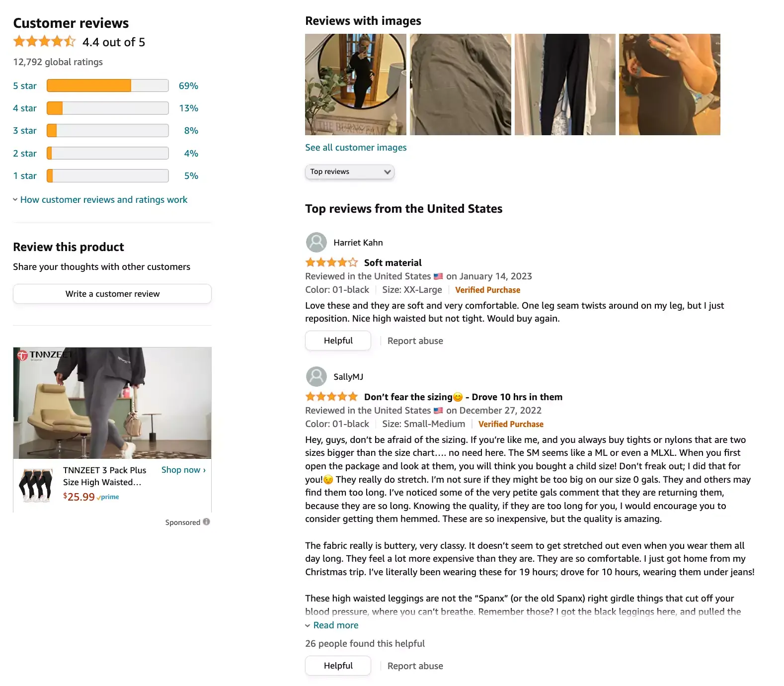Click the four-star rating on Harriet Kahn's review
784x686 pixels.
(x=331, y=262)
